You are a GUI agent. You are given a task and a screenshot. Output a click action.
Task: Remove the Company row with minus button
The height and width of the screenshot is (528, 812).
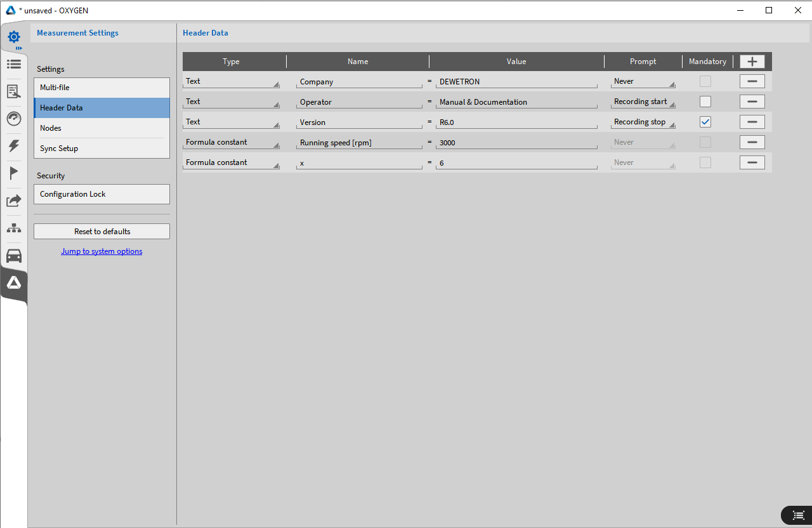point(752,81)
